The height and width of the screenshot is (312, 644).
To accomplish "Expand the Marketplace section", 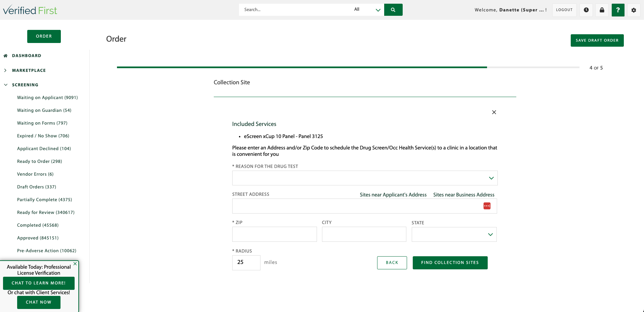I will [5, 70].
